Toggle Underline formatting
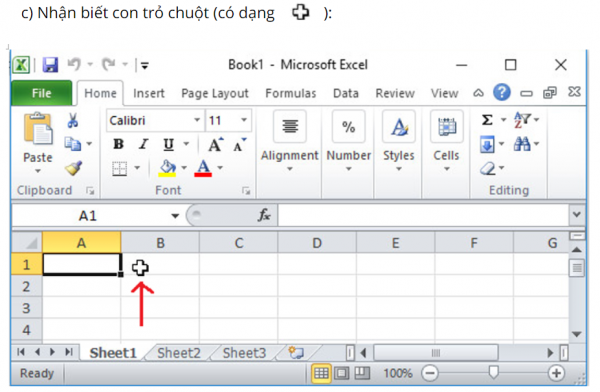 coord(168,145)
